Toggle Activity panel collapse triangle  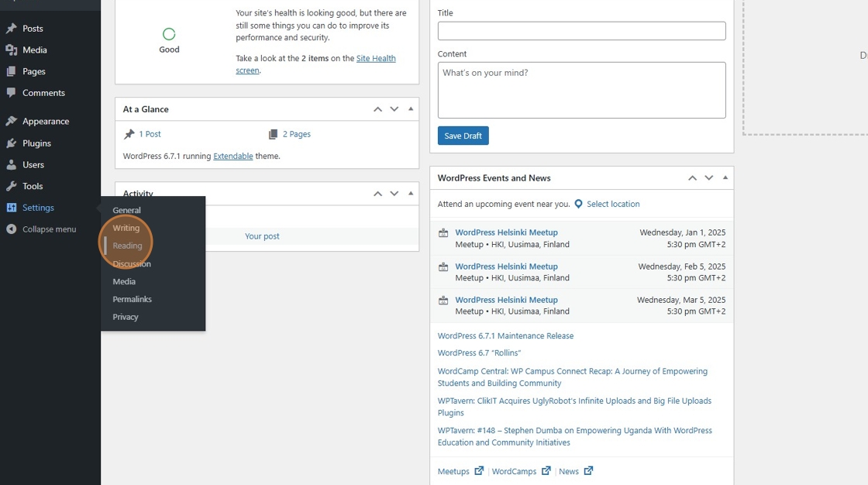411,193
